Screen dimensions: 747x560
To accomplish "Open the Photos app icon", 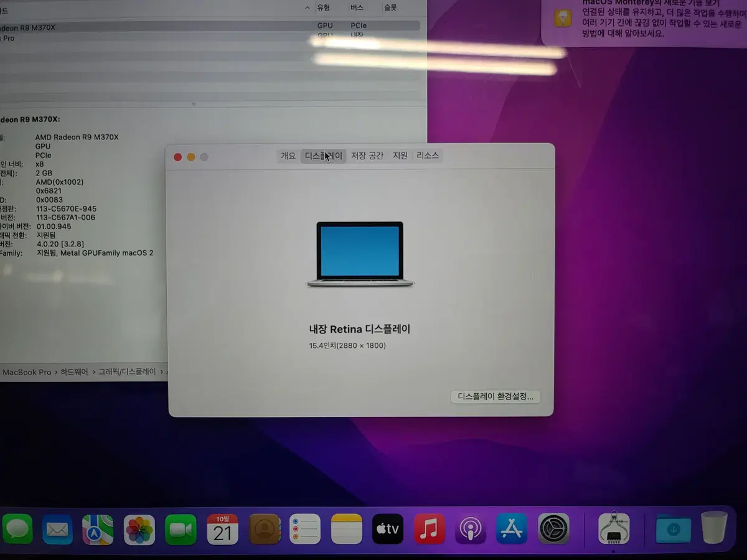I will [x=139, y=530].
